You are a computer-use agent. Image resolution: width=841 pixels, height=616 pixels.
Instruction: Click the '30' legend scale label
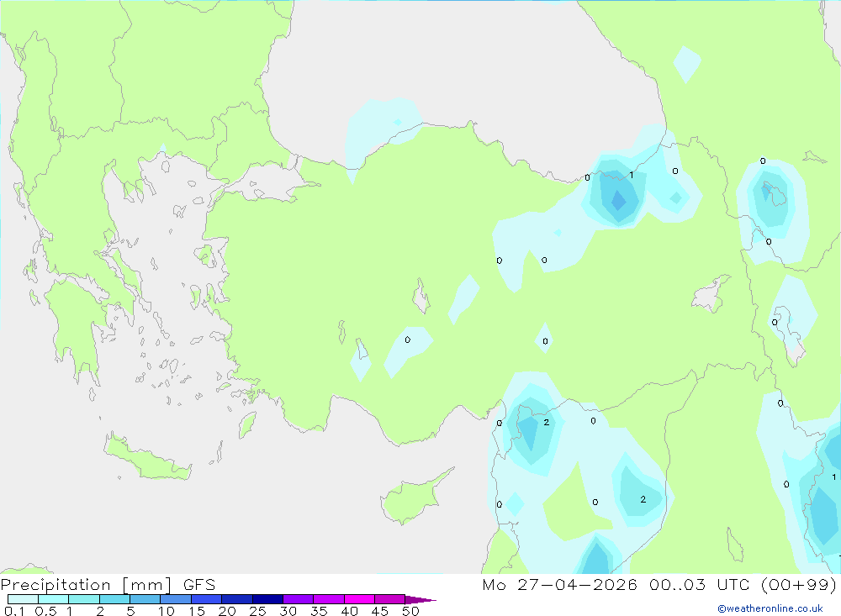coord(288,611)
